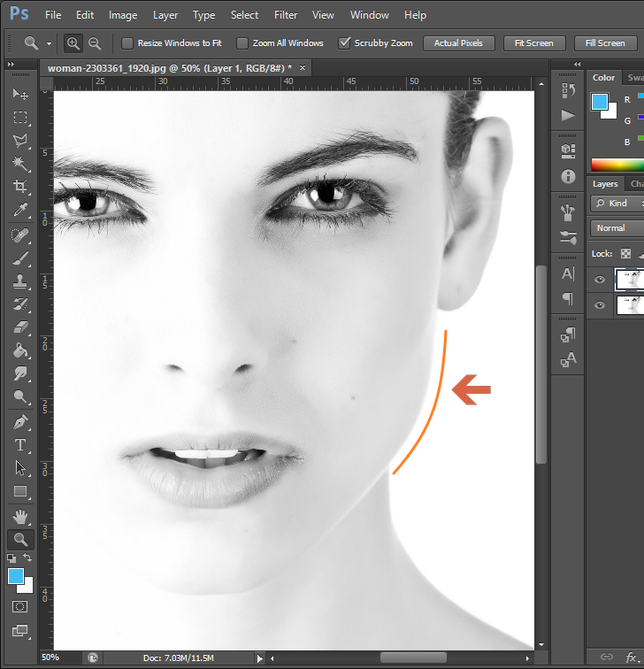
Task: Open the Tool Presets sliders icon
Action: [x=568, y=237]
